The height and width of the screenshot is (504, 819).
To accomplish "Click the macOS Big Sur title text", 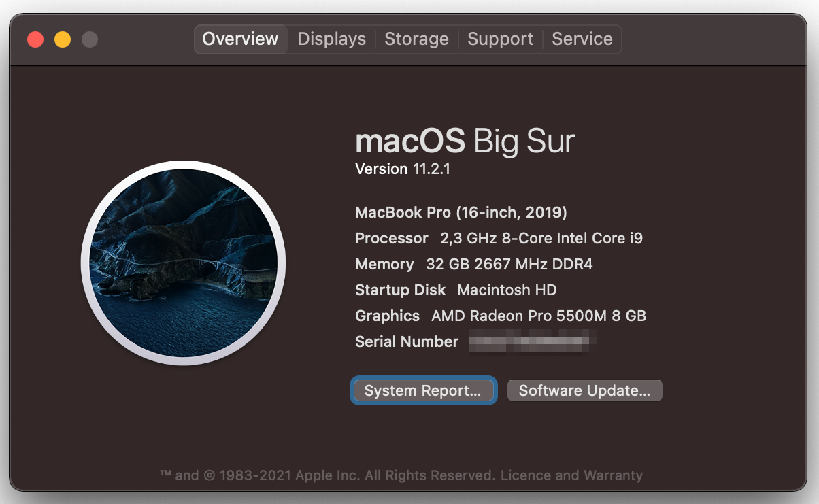I will pyautogui.click(x=465, y=141).
